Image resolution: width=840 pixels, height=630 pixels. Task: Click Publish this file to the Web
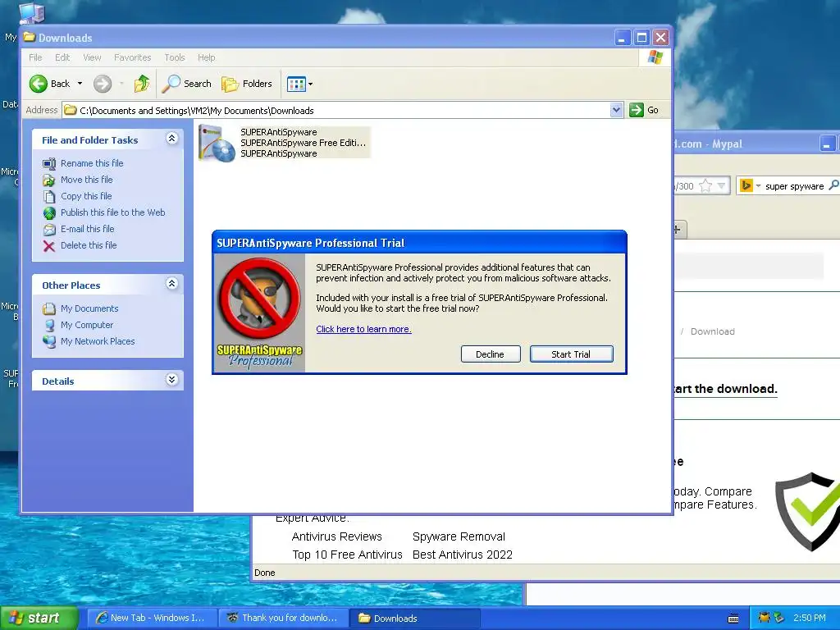coord(112,212)
